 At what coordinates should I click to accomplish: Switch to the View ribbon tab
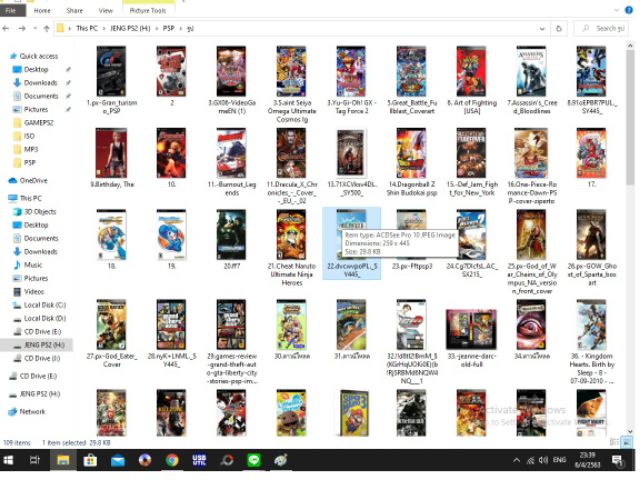(105, 10)
